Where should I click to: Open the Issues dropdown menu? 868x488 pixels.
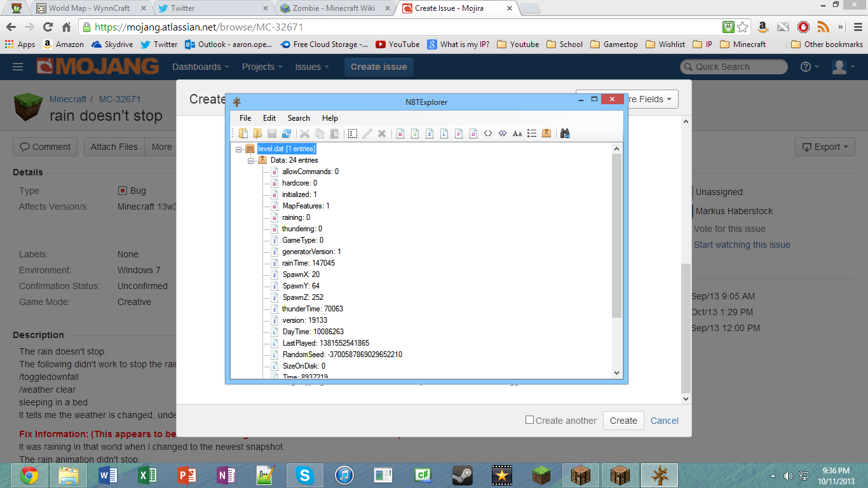[x=312, y=67]
